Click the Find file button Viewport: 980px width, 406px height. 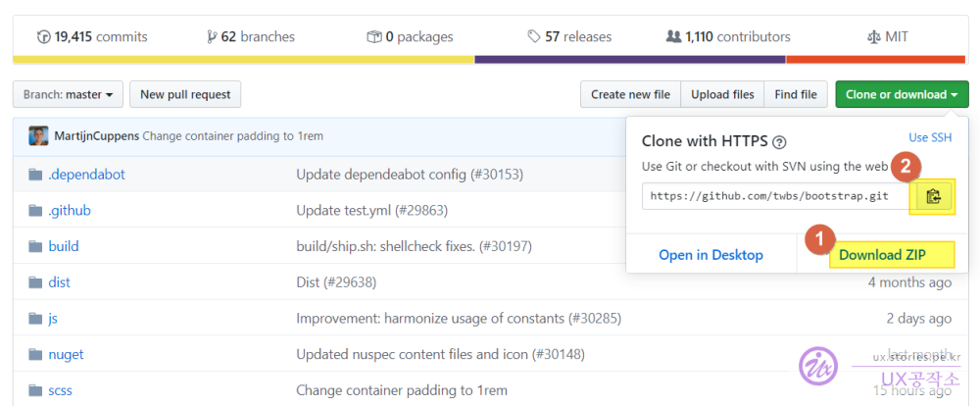(796, 94)
